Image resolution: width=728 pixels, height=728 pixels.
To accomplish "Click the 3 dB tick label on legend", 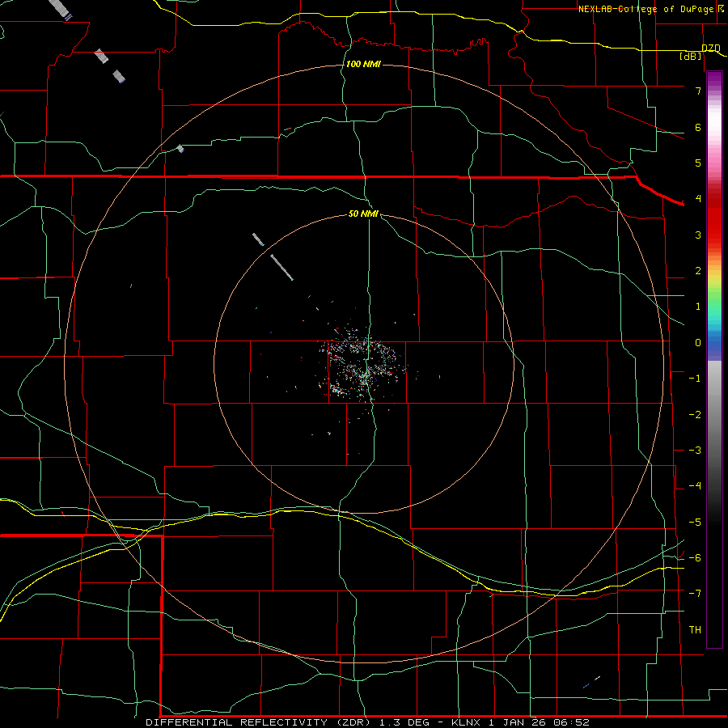I will click(698, 235).
